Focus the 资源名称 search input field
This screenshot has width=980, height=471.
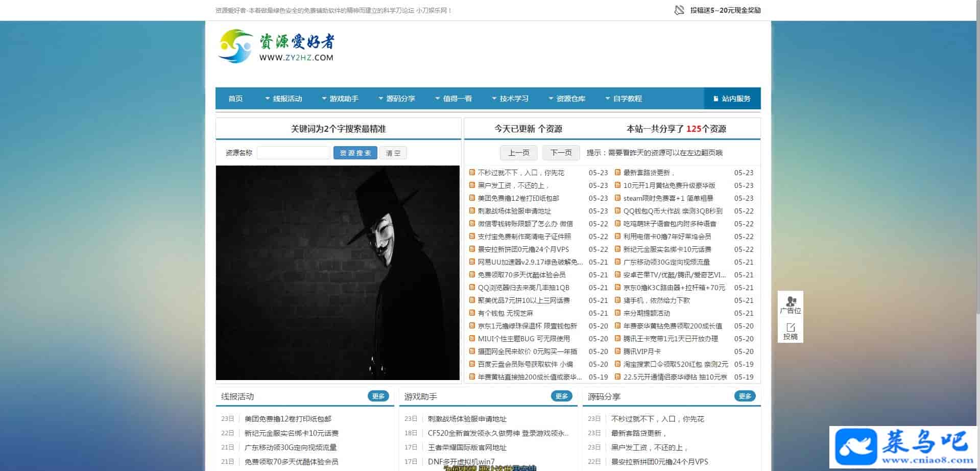click(x=293, y=153)
